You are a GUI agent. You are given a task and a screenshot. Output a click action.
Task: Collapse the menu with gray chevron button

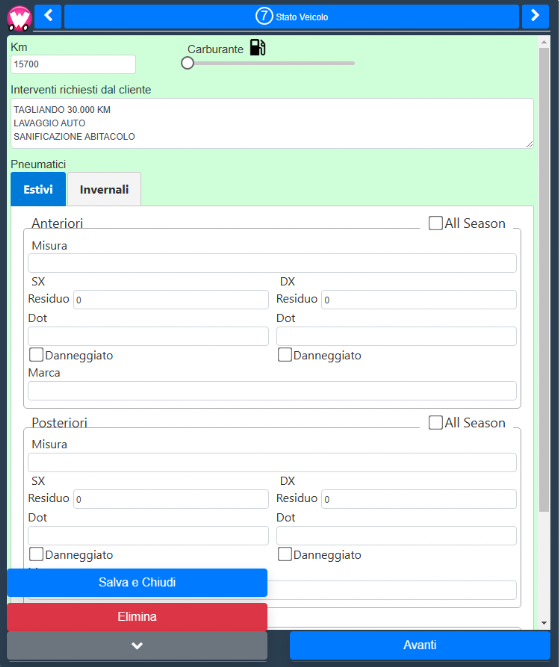coord(137,645)
